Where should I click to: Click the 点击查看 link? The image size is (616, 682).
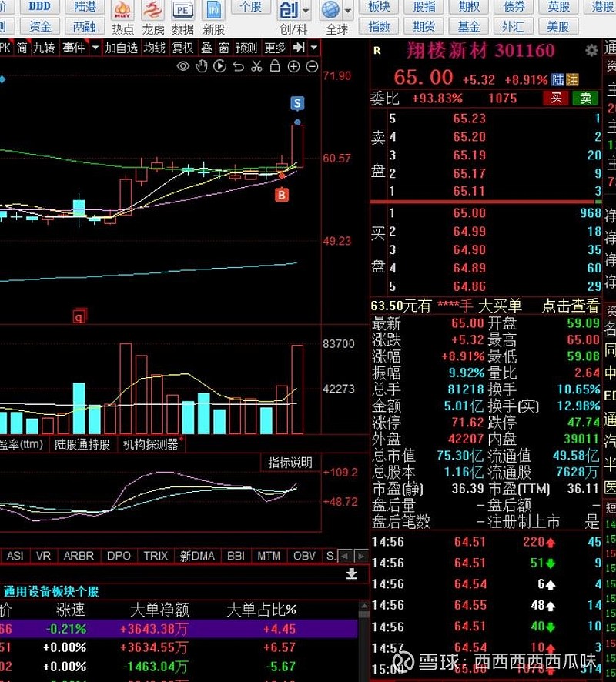click(x=571, y=306)
